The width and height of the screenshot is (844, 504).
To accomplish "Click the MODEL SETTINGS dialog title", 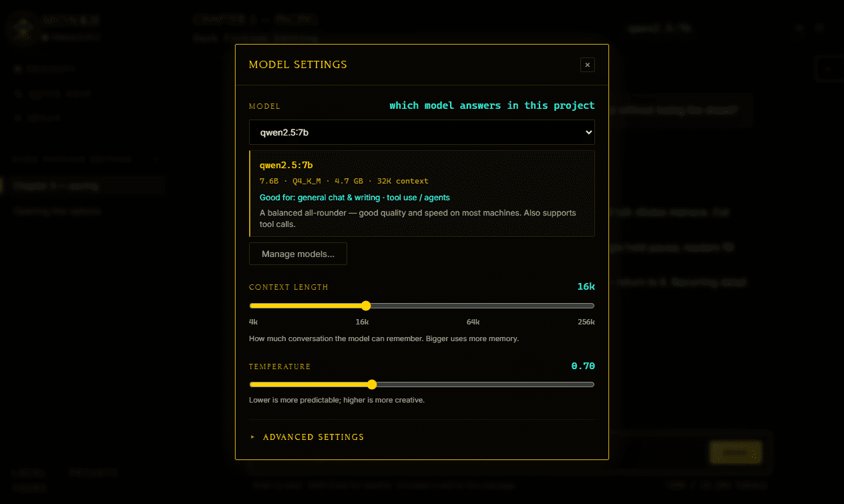I will click(298, 65).
